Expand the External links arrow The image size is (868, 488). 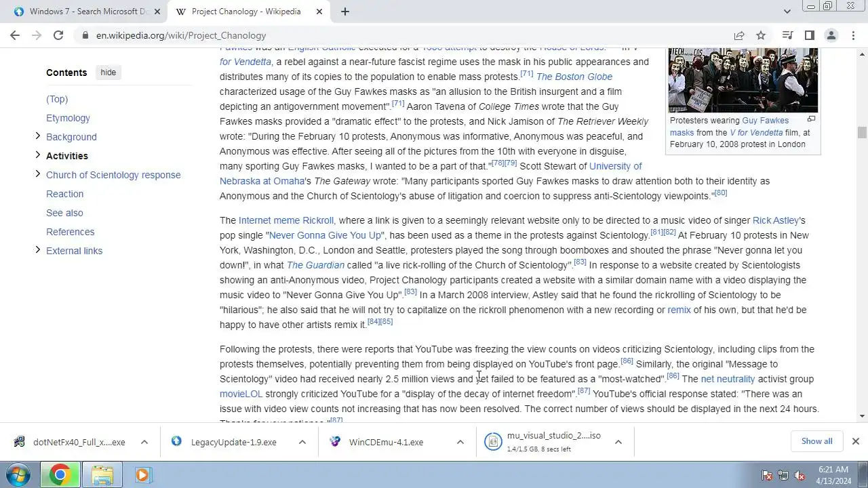pyautogui.click(x=37, y=250)
